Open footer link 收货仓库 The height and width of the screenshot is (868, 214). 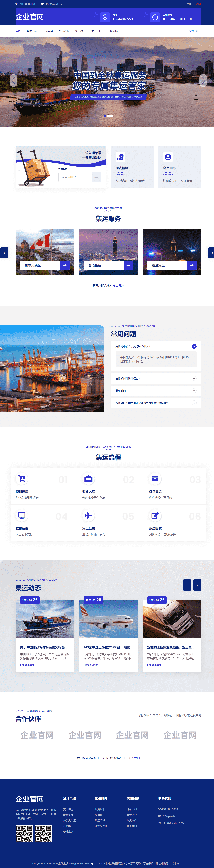132,820
